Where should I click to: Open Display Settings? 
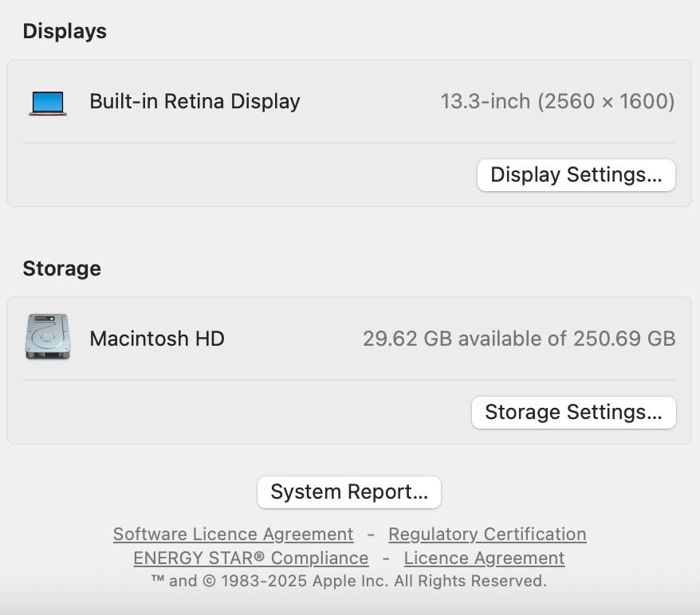coord(576,175)
